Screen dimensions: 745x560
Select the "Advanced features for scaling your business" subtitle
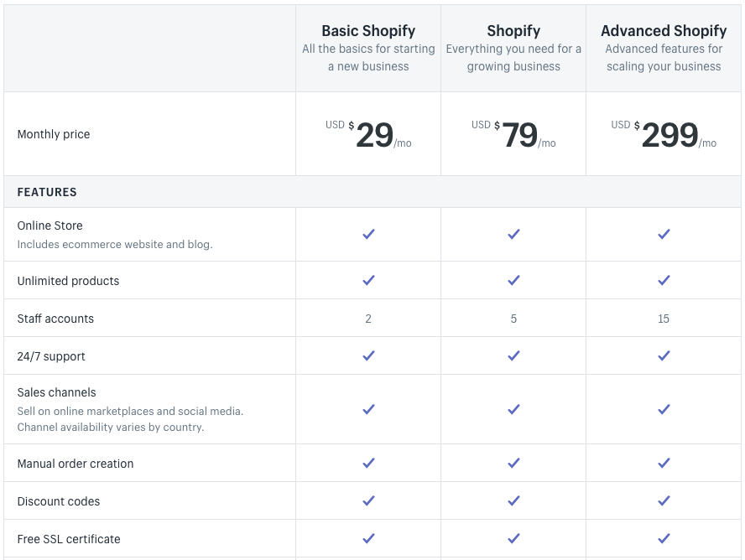pos(664,57)
